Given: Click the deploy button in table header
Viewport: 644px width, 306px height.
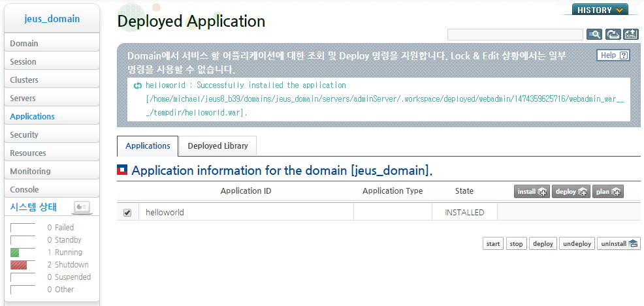Looking at the screenshot, I should (x=571, y=192).
